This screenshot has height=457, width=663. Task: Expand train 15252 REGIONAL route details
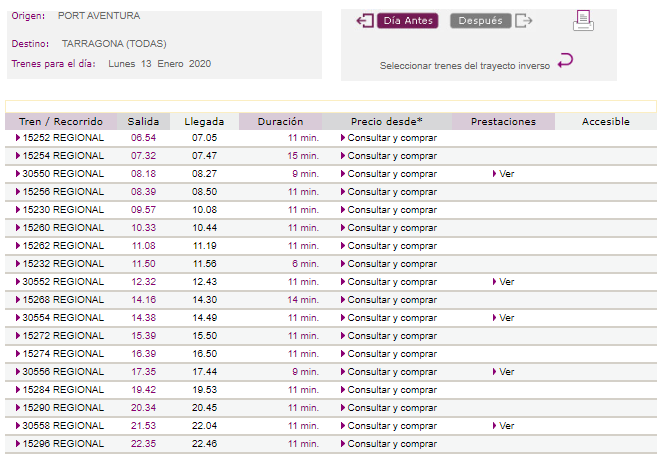(60, 138)
